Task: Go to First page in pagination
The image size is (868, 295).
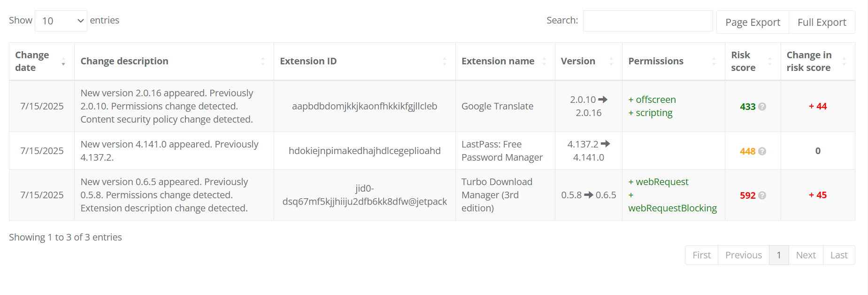Action: (701, 255)
